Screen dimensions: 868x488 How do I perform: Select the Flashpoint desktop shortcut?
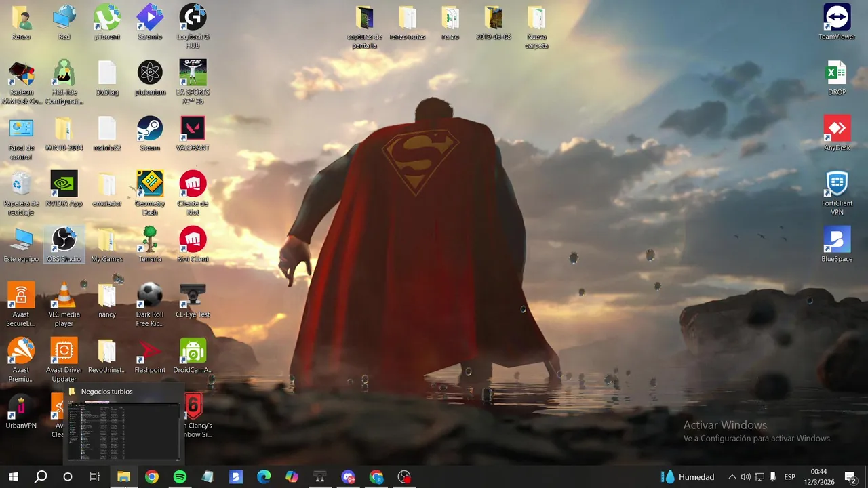pyautogui.click(x=150, y=356)
